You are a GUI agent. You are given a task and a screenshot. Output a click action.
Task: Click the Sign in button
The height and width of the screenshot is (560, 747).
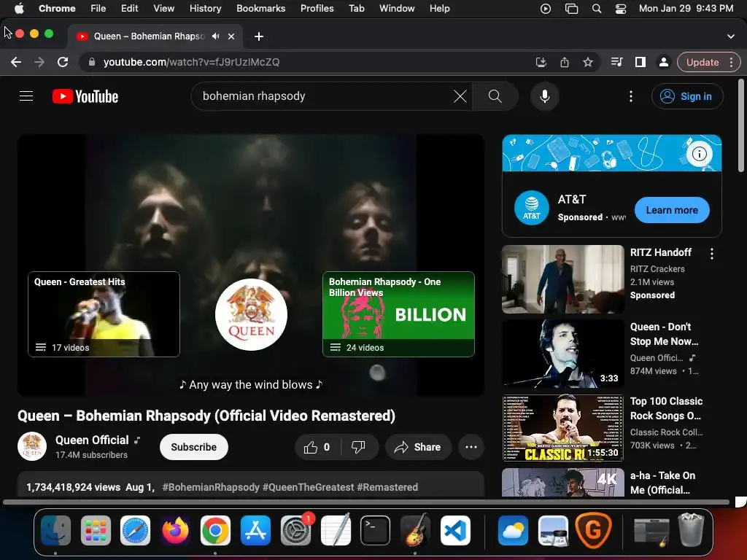pyautogui.click(x=687, y=96)
